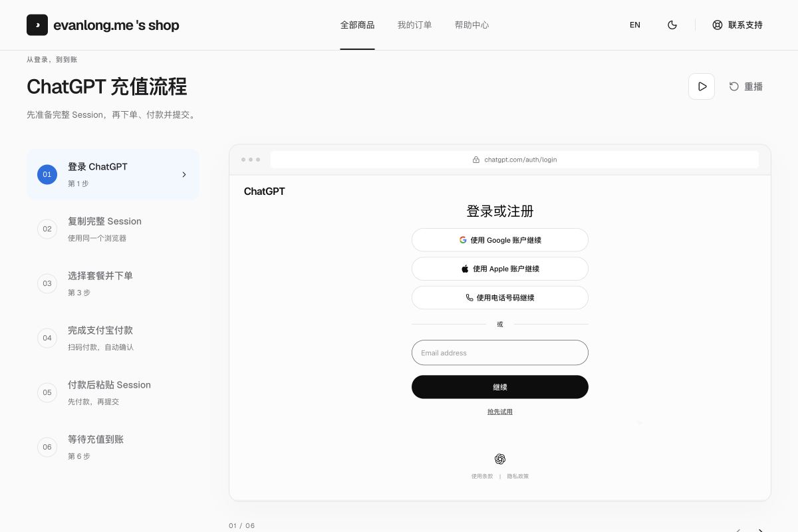Image resolution: width=798 pixels, height=532 pixels.
Task: Click text 先准备完整 Session，再下单、付款并提交。
Action: point(112,114)
